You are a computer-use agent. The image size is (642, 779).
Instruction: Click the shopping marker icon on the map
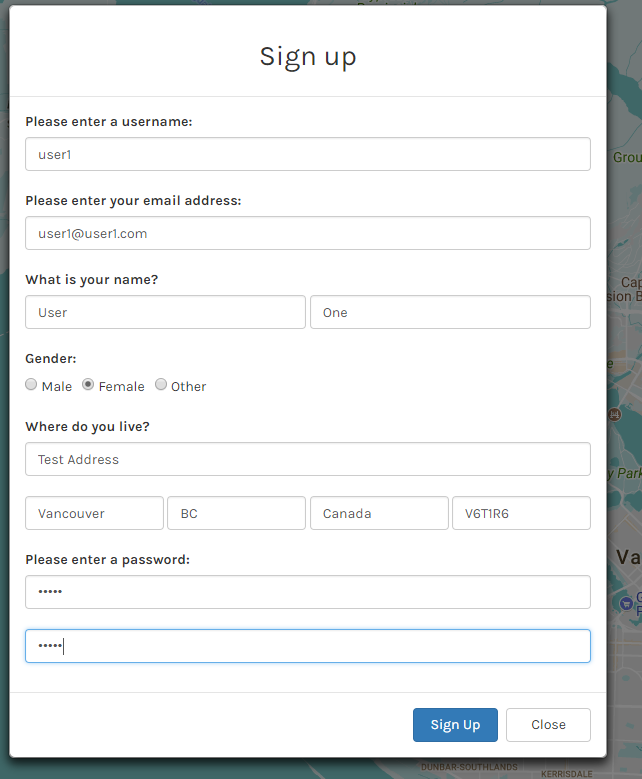626,603
